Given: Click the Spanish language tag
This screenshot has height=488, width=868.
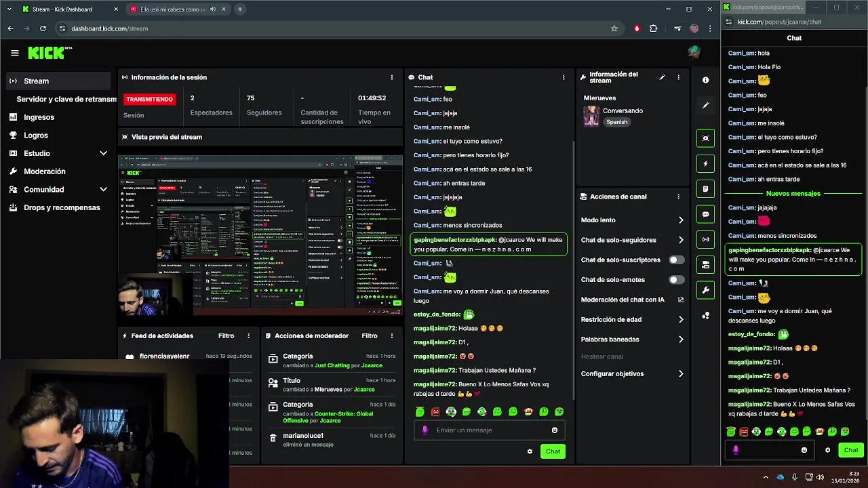Looking at the screenshot, I should [616, 122].
